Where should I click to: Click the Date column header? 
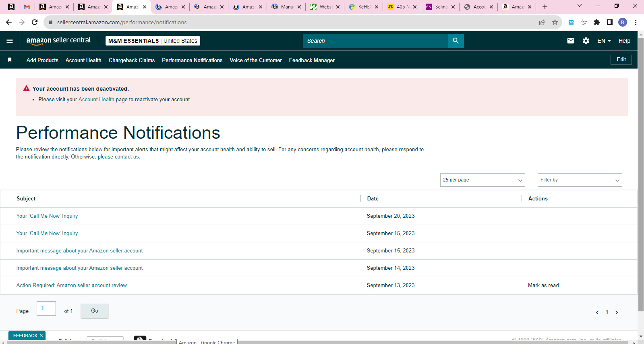coord(373,199)
